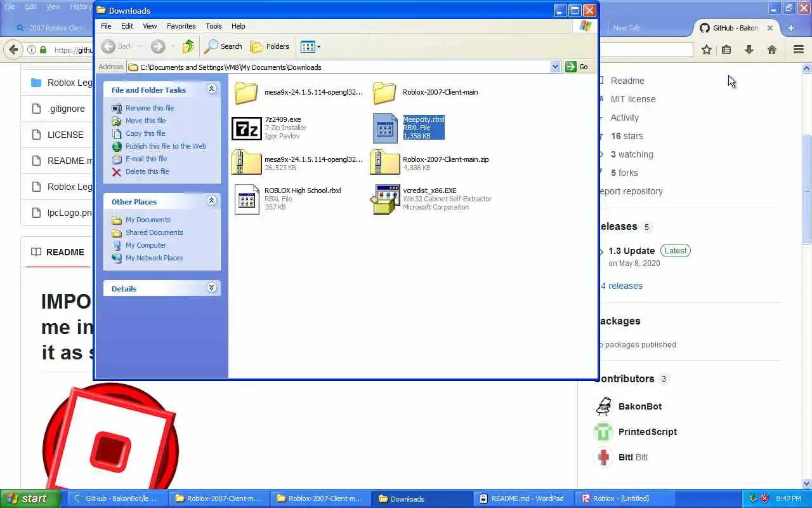
Task: Select the mesa9x opengl32 folder icon
Action: [247, 93]
